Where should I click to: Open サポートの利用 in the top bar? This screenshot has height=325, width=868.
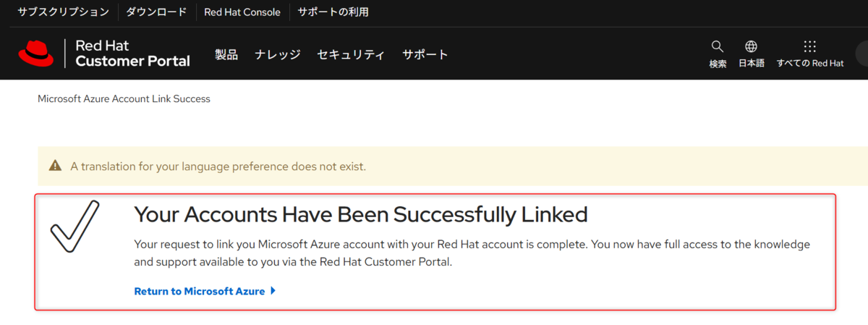click(333, 12)
